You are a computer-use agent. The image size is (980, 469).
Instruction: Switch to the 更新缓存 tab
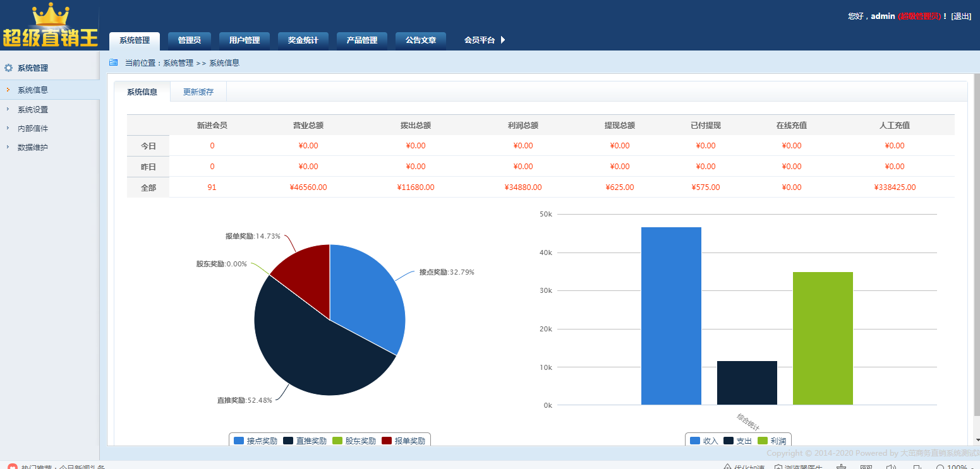[198, 92]
